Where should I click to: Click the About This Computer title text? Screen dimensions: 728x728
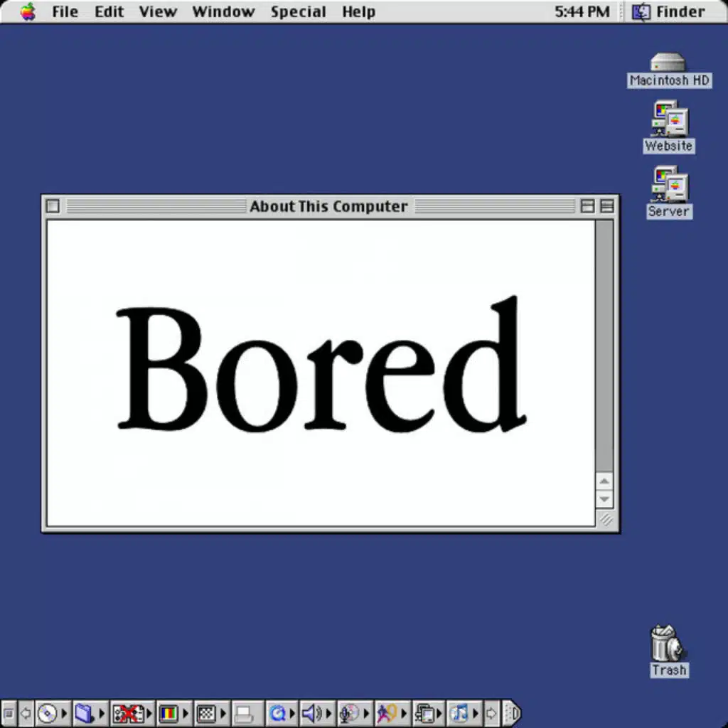click(x=328, y=205)
